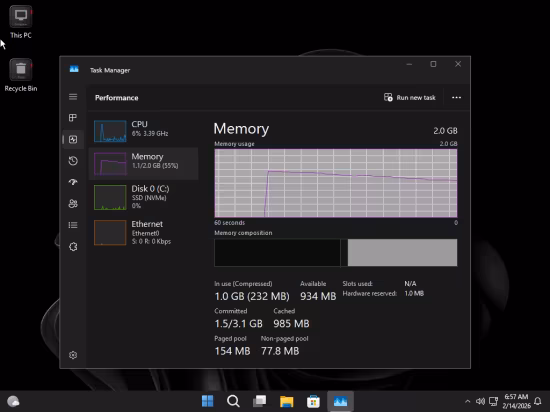Minimize the Task Manager window

coord(409,64)
